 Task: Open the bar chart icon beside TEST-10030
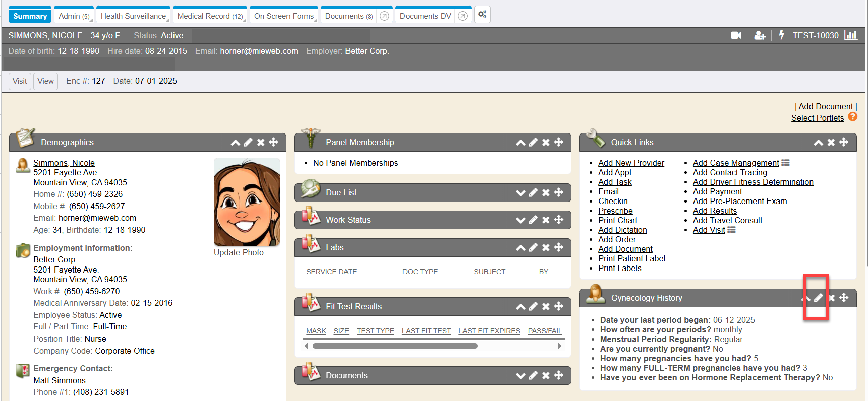(851, 35)
